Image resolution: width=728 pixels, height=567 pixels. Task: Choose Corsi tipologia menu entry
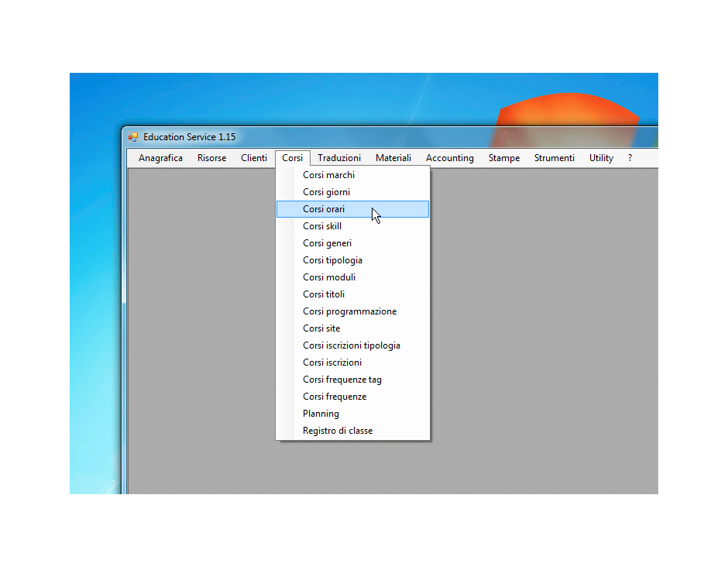click(353, 260)
